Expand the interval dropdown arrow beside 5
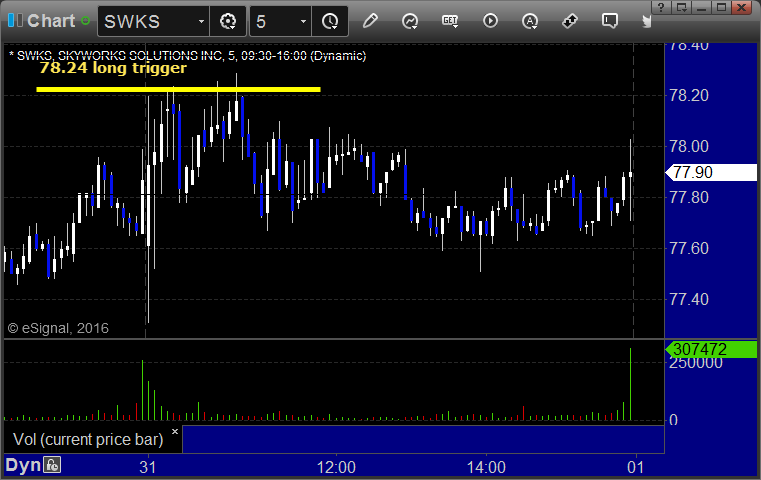Image resolution: width=761 pixels, height=480 pixels. pyautogui.click(x=303, y=21)
